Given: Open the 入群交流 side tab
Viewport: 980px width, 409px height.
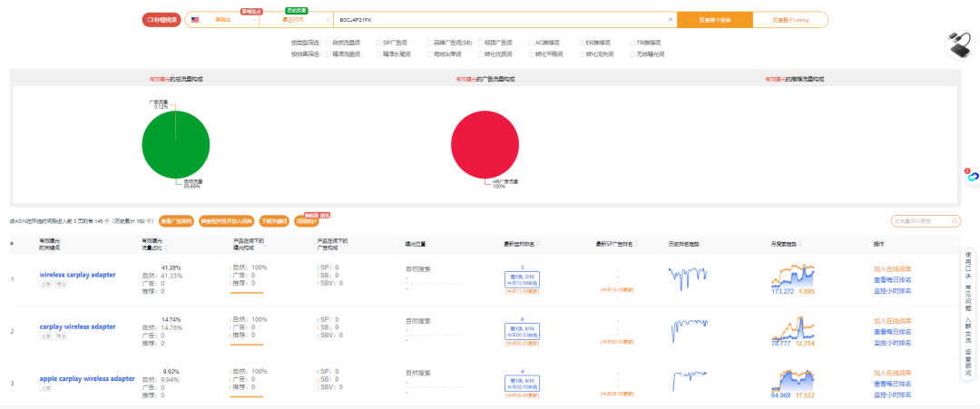Looking at the screenshot, I should tap(968, 331).
